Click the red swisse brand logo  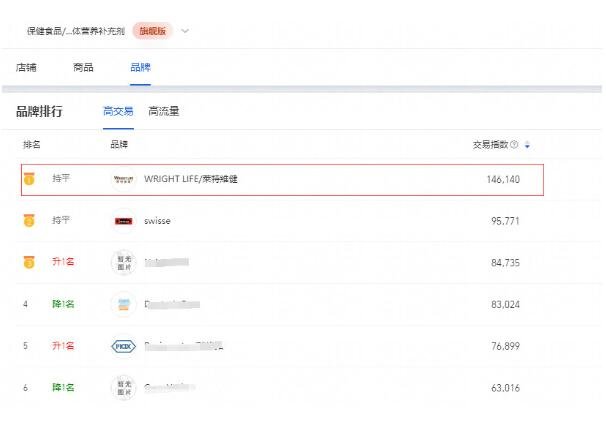(x=124, y=221)
